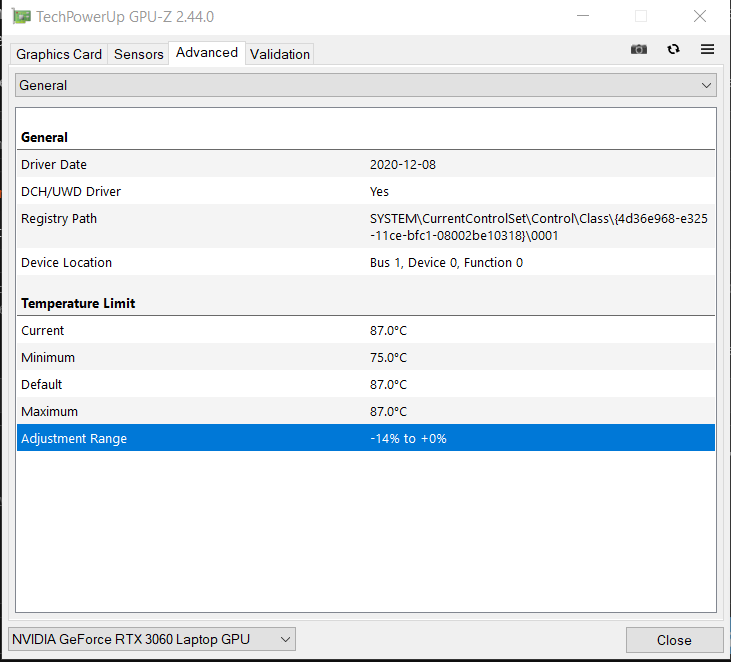Viewport: 731px width, 662px height.
Task: Open the Sensors tab
Action: point(138,54)
